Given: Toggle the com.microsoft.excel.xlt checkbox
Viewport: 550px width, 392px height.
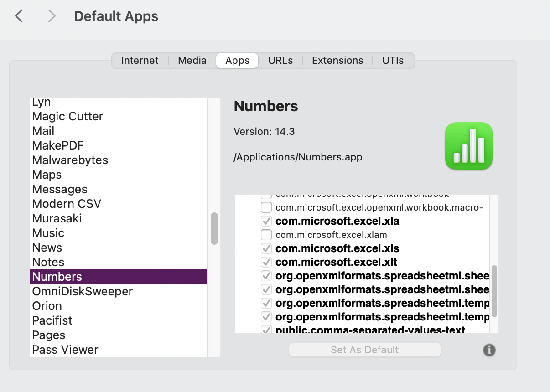Looking at the screenshot, I should (x=266, y=263).
